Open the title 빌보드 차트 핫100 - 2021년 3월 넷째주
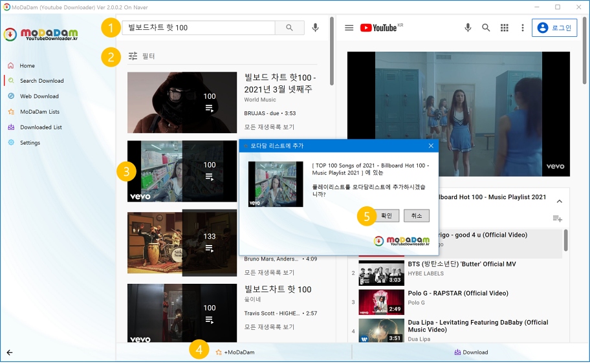The height and width of the screenshot is (364, 590). click(x=279, y=83)
